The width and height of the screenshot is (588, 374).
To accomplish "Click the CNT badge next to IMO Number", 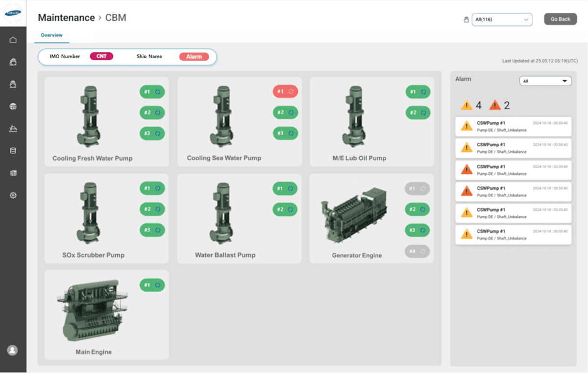I will (x=101, y=56).
